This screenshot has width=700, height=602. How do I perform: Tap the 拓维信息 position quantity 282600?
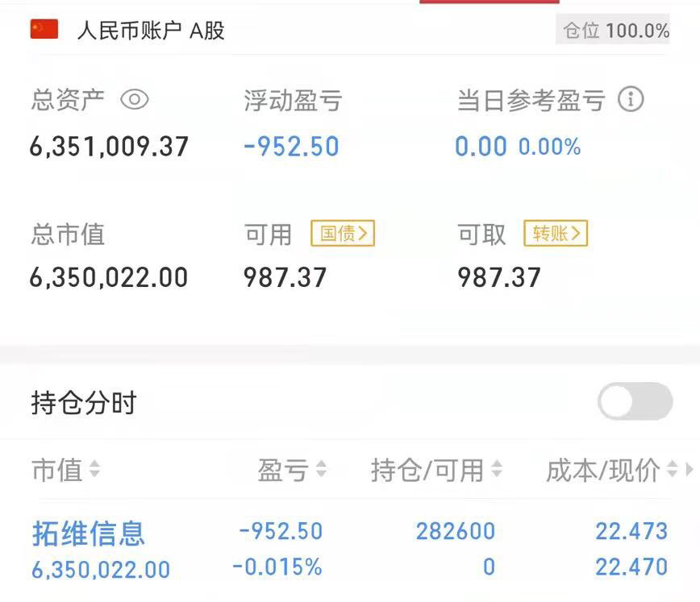click(x=456, y=531)
